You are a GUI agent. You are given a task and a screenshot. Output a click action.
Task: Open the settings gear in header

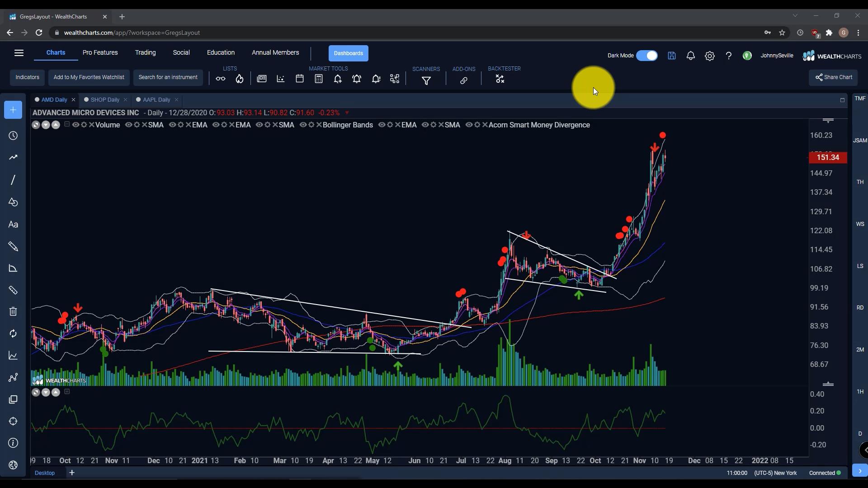click(x=710, y=56)
